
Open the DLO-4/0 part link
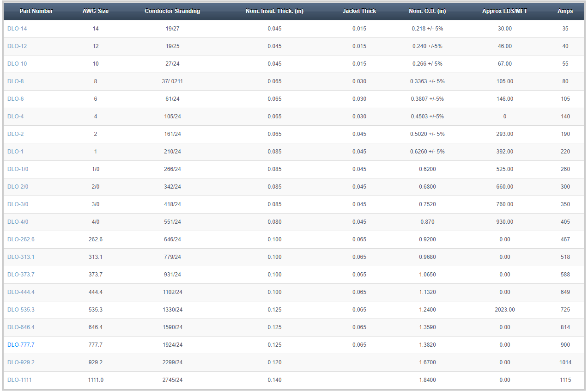click(x=18, y=222)
